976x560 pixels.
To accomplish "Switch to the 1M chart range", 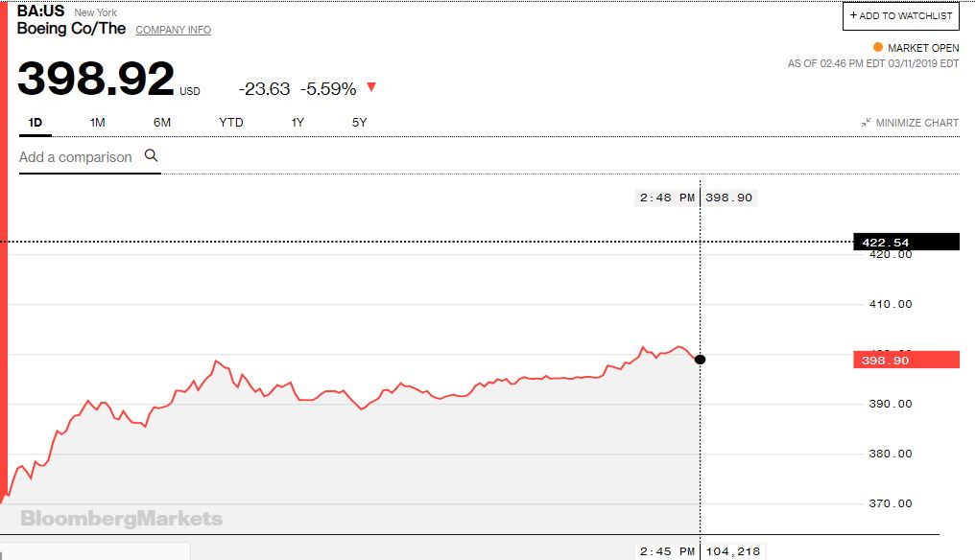I will coord(97,123).
